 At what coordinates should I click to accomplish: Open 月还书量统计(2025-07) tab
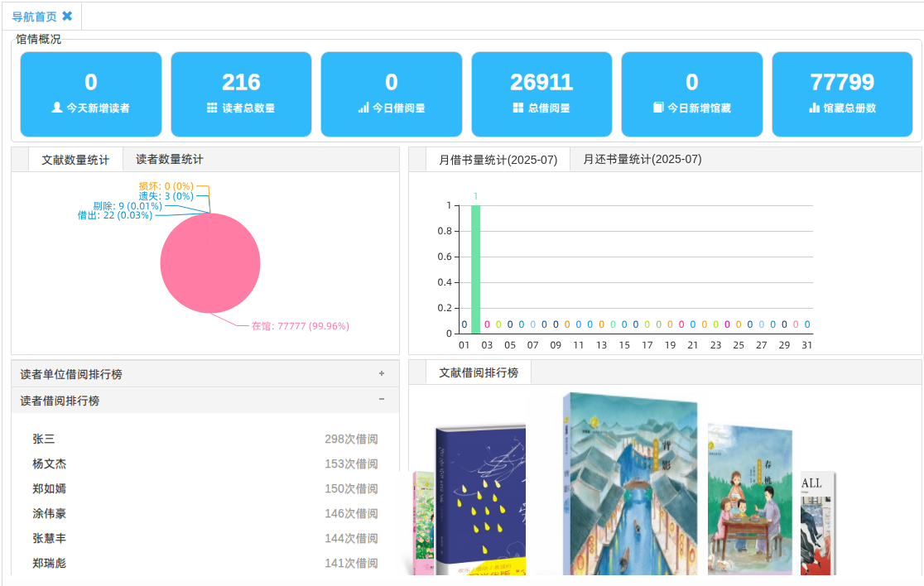642,160
